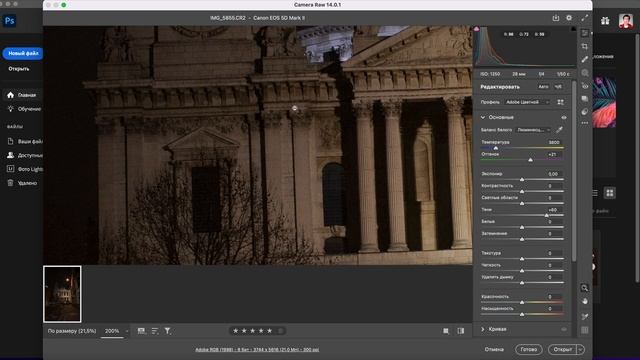
Task: Click the Adobe RGB workflow options link
Action: tap(257, 349)
